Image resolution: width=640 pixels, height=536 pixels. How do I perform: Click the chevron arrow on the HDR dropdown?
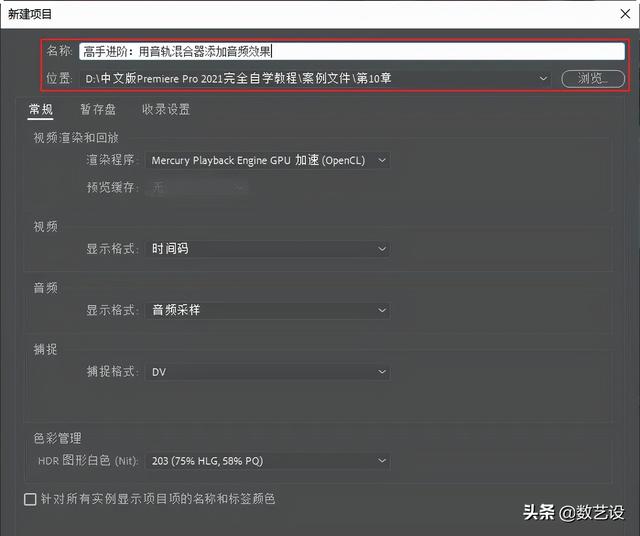[x=382, y=461]
